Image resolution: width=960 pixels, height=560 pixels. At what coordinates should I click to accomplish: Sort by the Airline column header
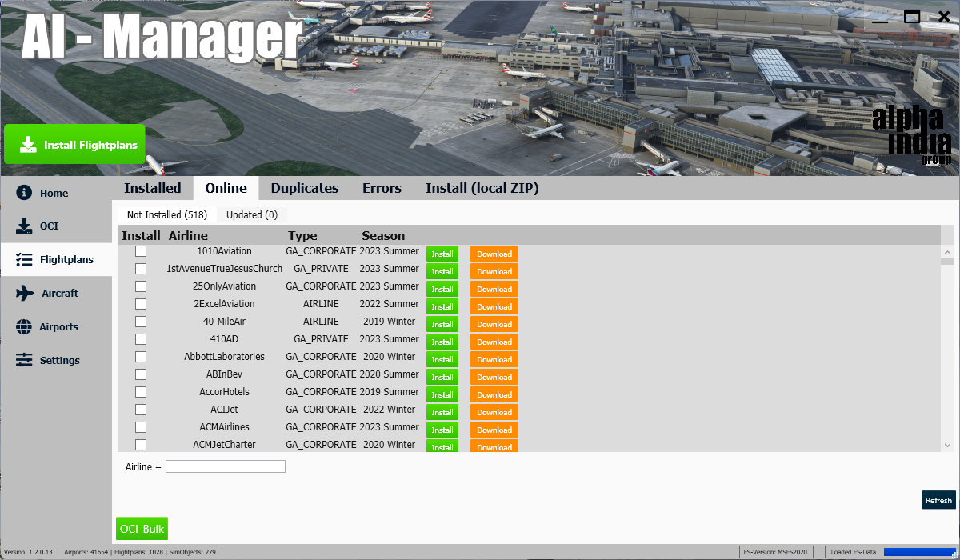188,235
